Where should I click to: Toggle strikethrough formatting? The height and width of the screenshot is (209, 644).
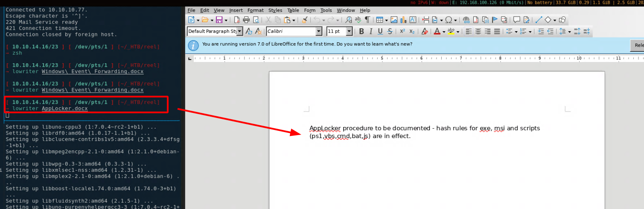pyautogui.click(x=390, y=31)
